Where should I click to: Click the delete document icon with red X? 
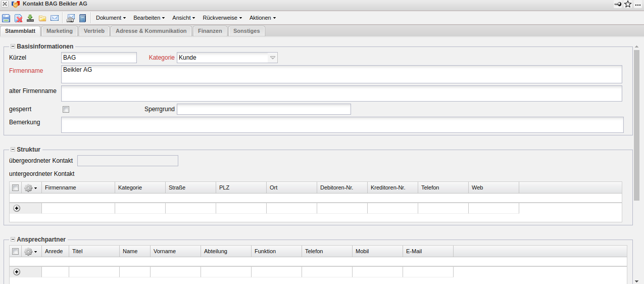click(x=19, y=18)
